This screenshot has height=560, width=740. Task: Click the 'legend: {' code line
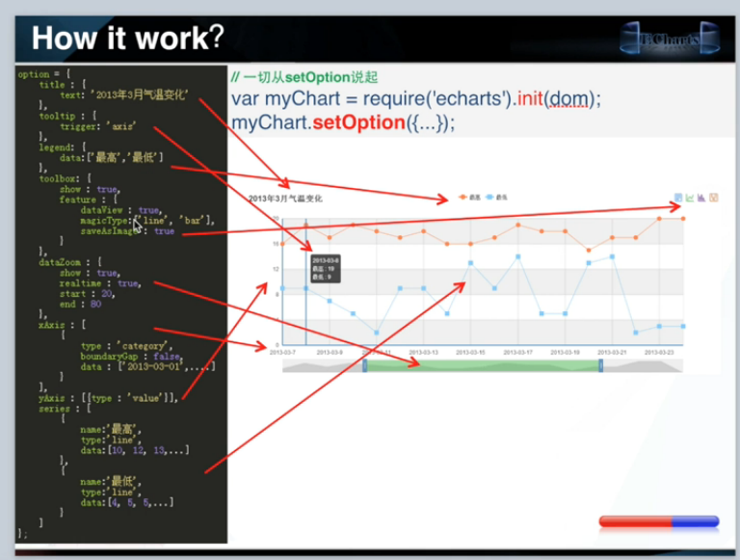pos(63,147)
